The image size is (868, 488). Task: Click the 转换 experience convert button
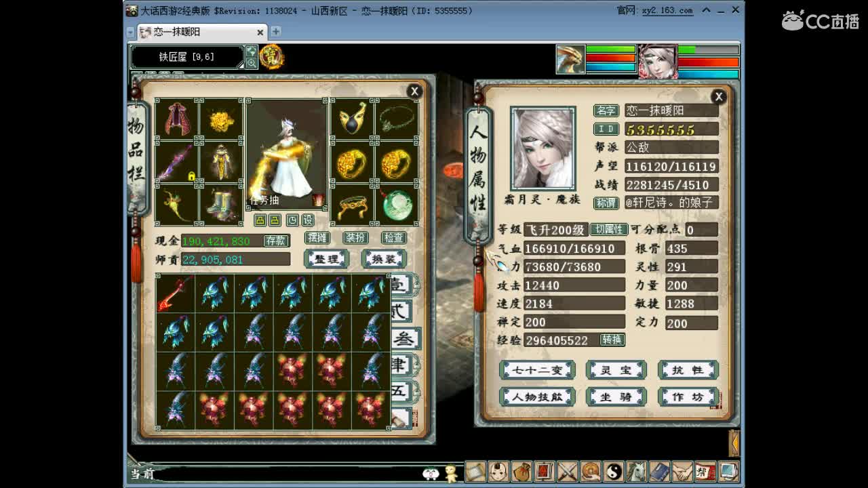[x=612, y=340]
